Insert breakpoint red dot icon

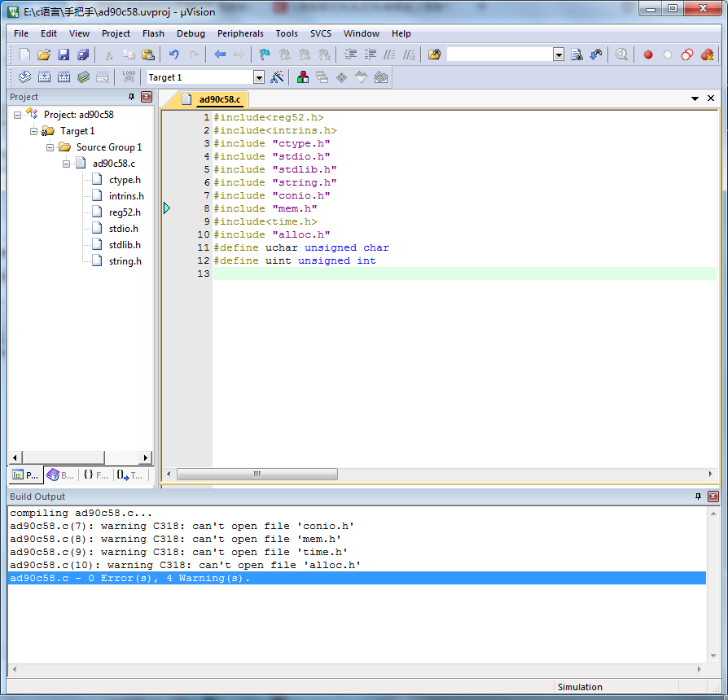[x=648, y=55]
